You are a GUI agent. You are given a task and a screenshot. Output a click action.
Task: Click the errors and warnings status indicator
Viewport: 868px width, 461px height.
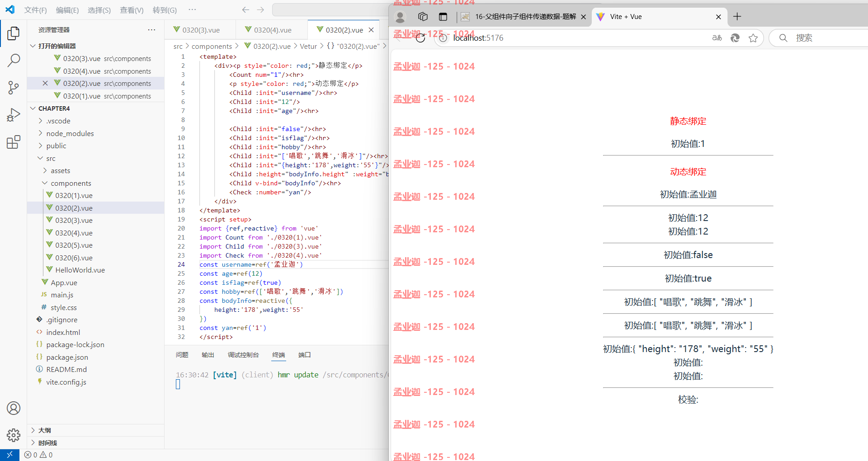(x=38, y=455)
